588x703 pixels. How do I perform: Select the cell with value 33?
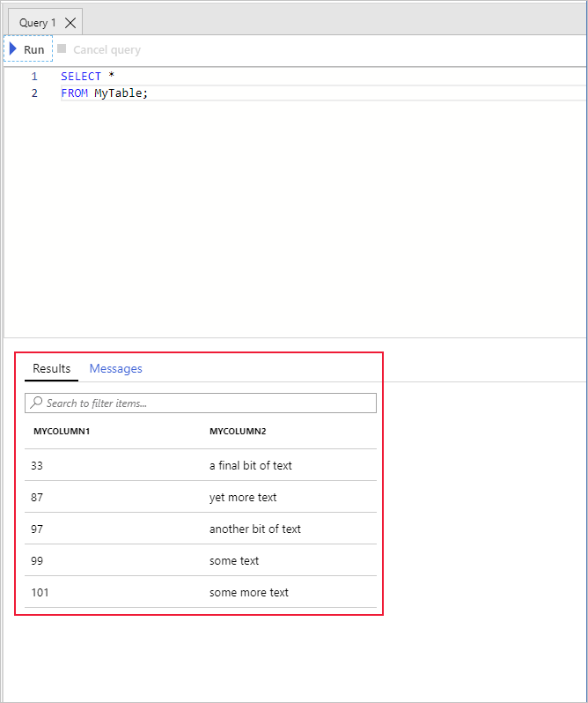(37, 466)
